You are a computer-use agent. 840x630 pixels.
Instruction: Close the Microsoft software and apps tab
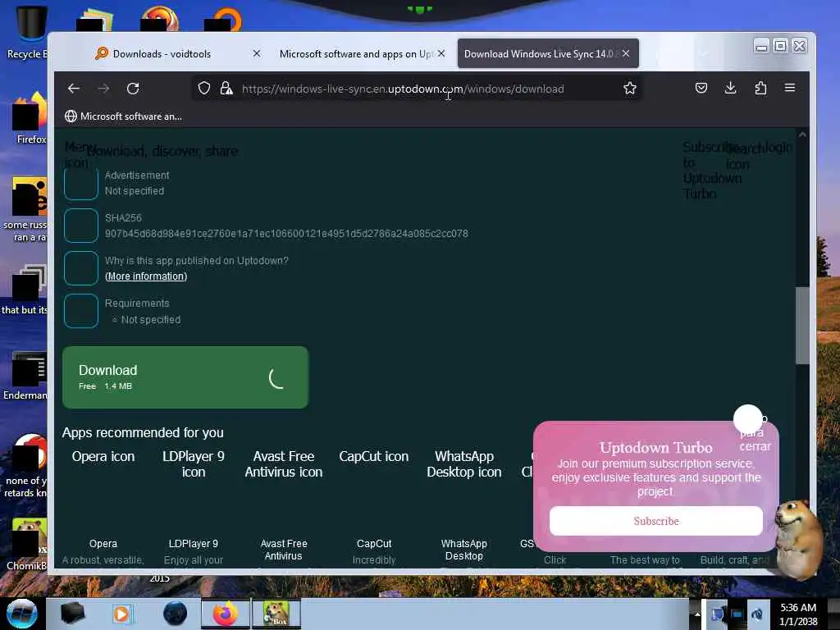pyautogui.click(x=441, y=53)
